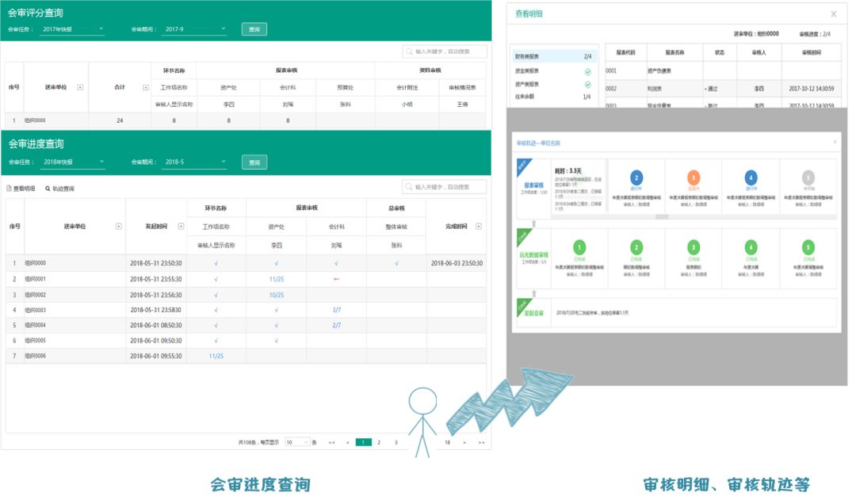Close the 查看明细 dialog
The image size is (856, 504).
pyautogui.click(x=833, y=14)
